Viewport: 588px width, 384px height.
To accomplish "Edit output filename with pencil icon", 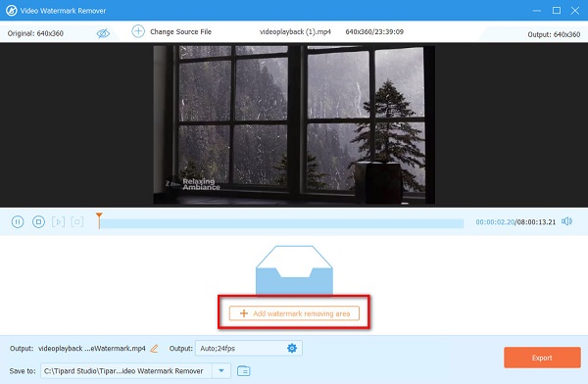I will pos(154,349).
